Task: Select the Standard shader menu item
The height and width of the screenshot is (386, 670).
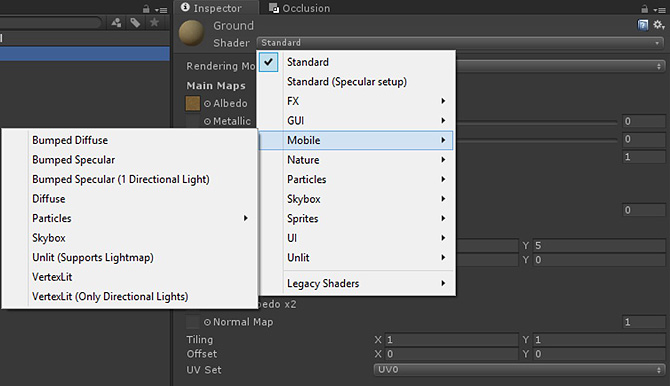Action: pos(356,62)
